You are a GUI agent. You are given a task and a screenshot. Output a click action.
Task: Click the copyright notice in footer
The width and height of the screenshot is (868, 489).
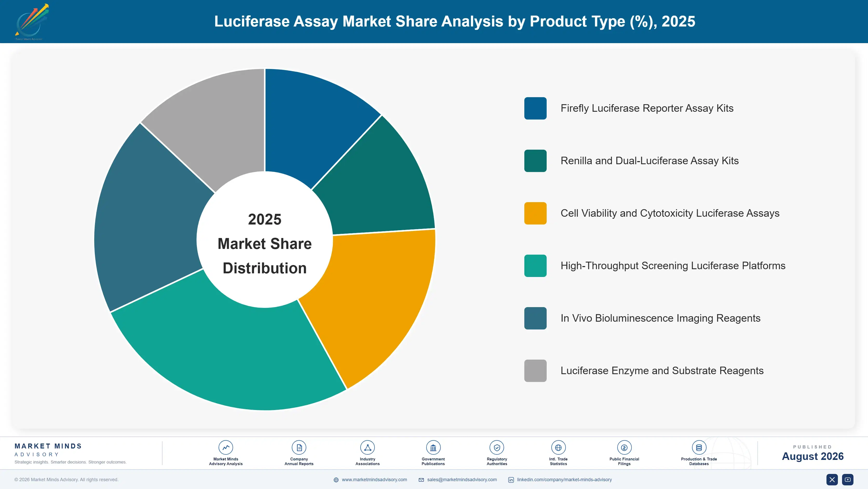66,480
